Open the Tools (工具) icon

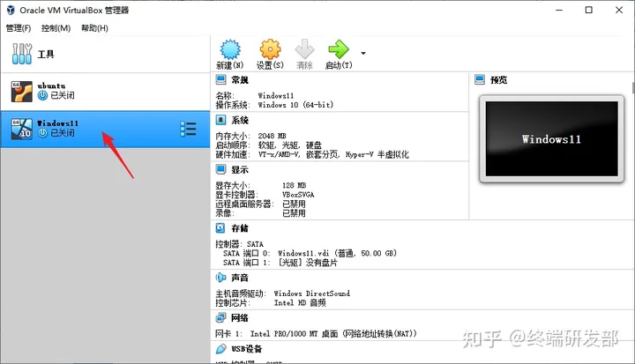tap(22, 54)
